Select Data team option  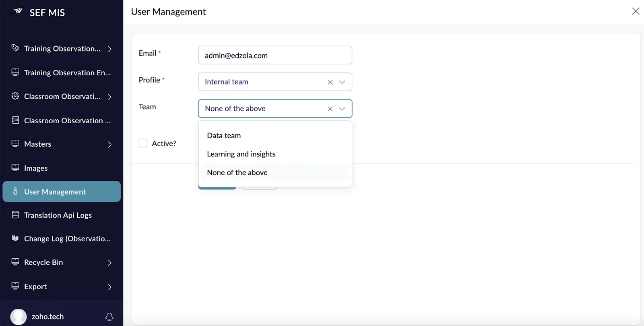(275, 135)
